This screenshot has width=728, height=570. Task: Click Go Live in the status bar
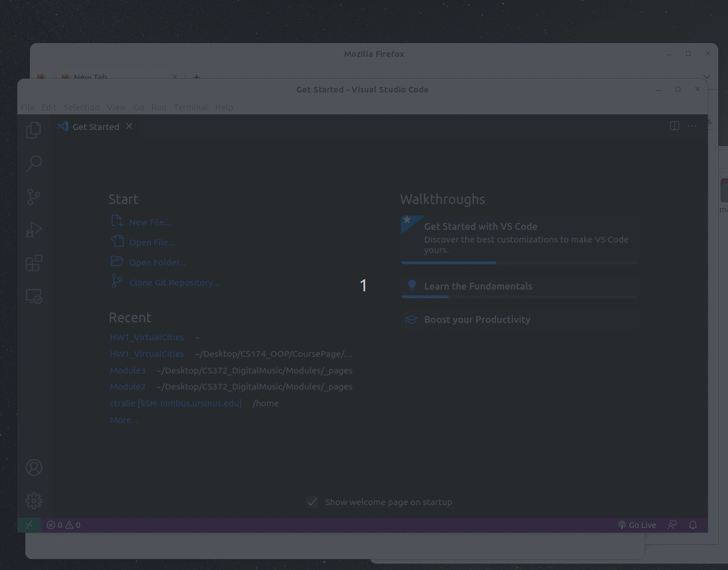tap(637, 525)
